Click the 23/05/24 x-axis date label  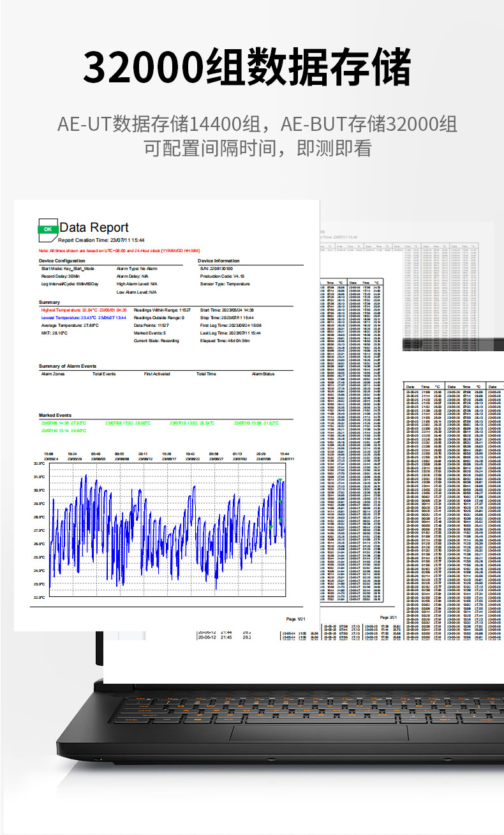coord(51,458)
